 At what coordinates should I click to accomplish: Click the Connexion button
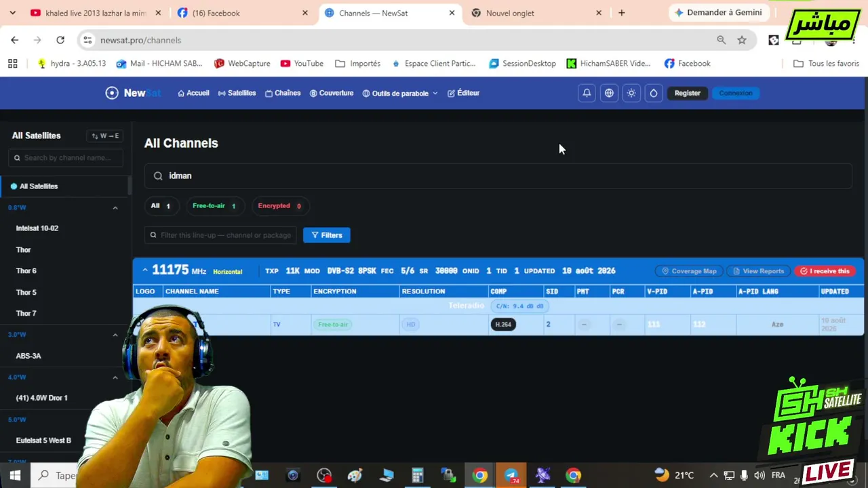pos(736,93)
